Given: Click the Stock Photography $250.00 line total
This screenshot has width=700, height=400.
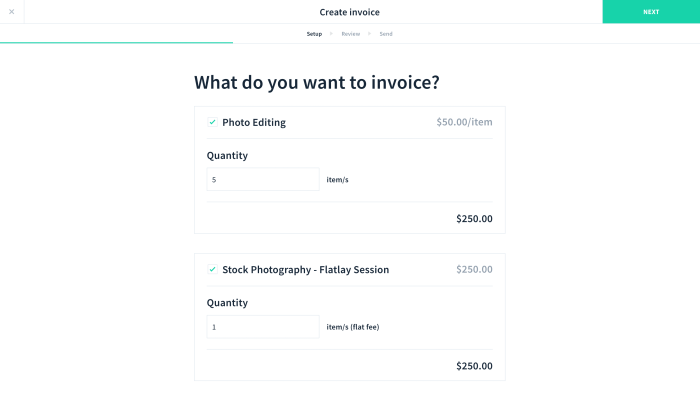Looking at the screenshot, I should 474,366.
